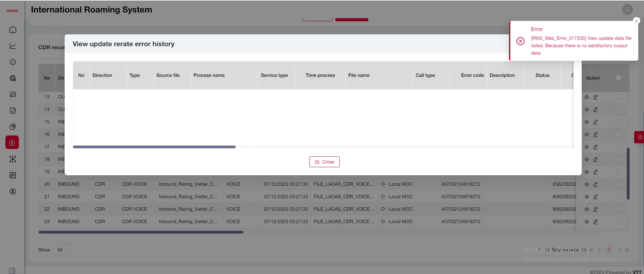
Task: Expand the sidebar using the bottom-left toggle
Action: click(x=12, y=271)
